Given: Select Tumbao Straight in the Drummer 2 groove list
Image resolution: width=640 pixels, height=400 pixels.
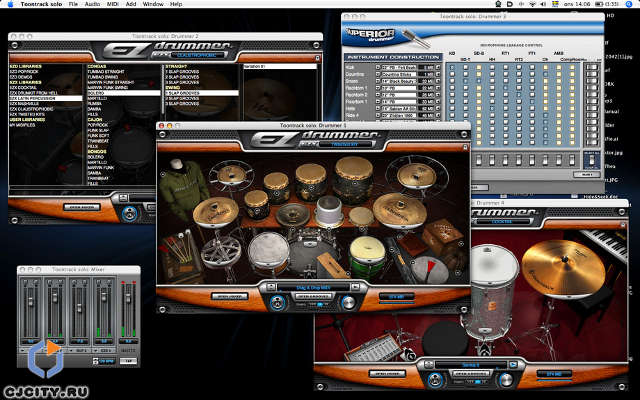Looking at the screenshot, I should tap(106, 71).
